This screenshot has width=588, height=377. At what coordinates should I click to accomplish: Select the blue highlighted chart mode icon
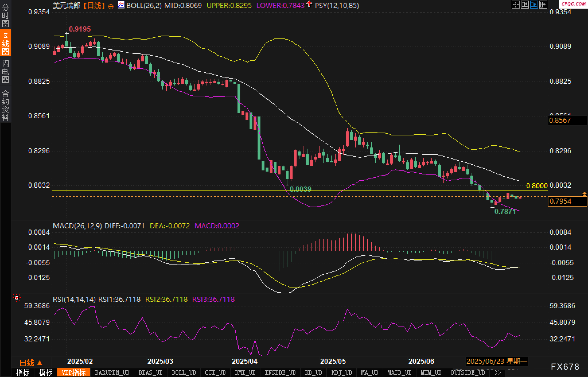[x=534, y=5]
